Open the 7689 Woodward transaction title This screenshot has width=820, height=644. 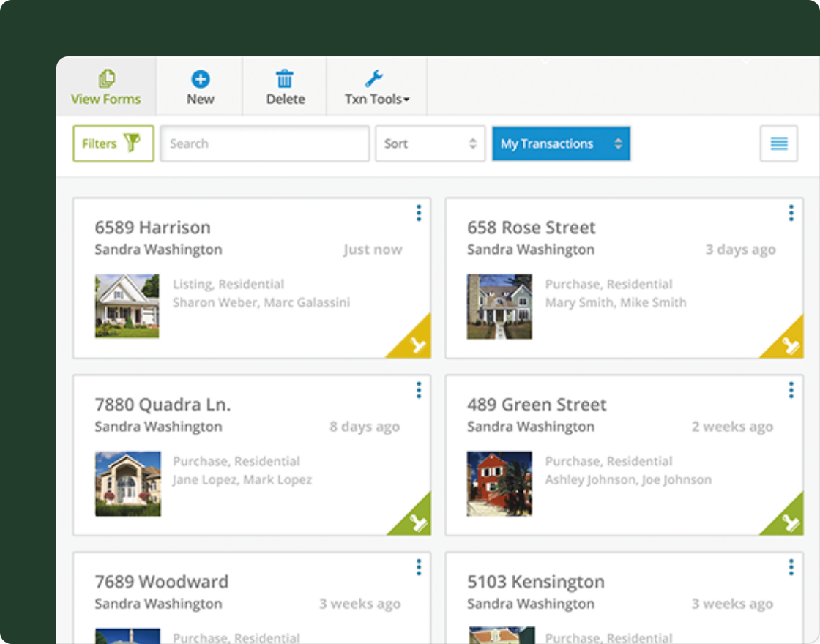pos(162,582)
